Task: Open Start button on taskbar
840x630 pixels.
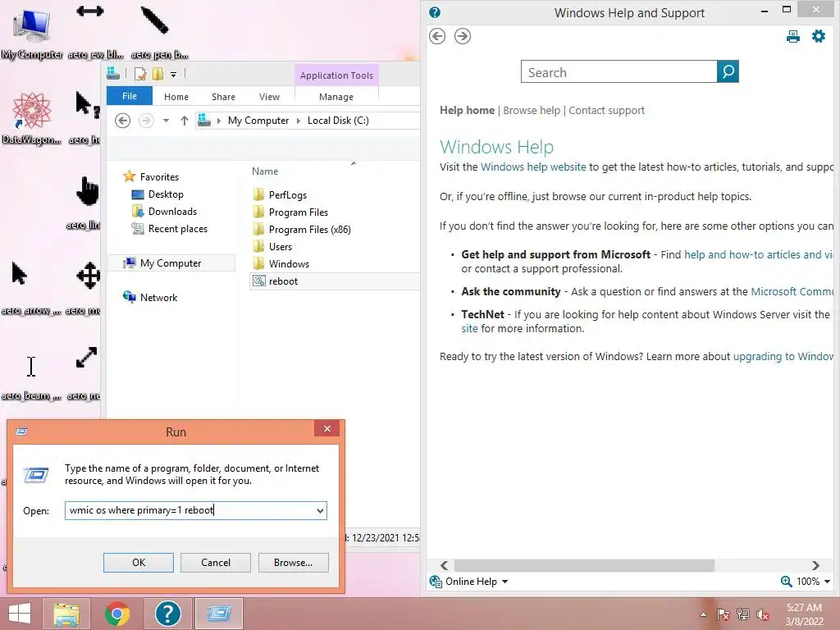Action: coord(20,614)
